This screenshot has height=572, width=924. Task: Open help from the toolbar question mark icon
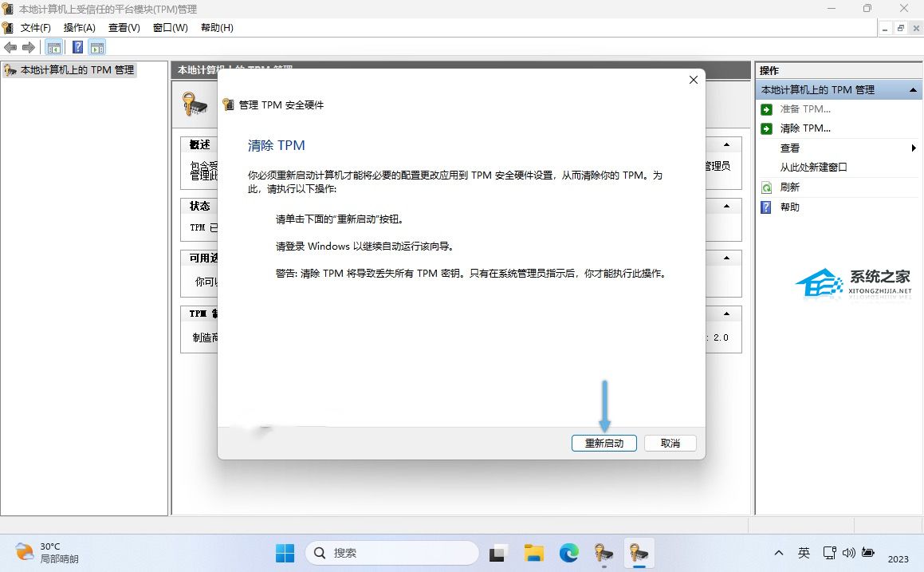[77, 47]
